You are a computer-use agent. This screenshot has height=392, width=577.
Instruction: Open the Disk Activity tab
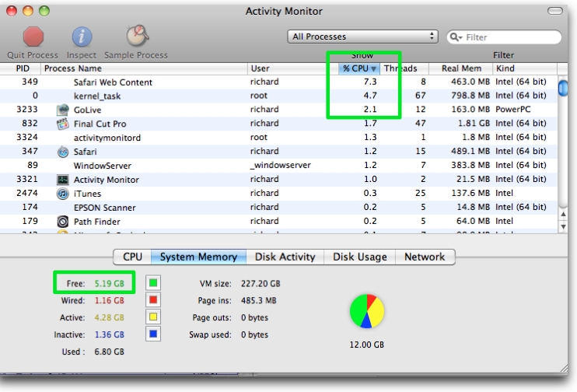point(285,257)
